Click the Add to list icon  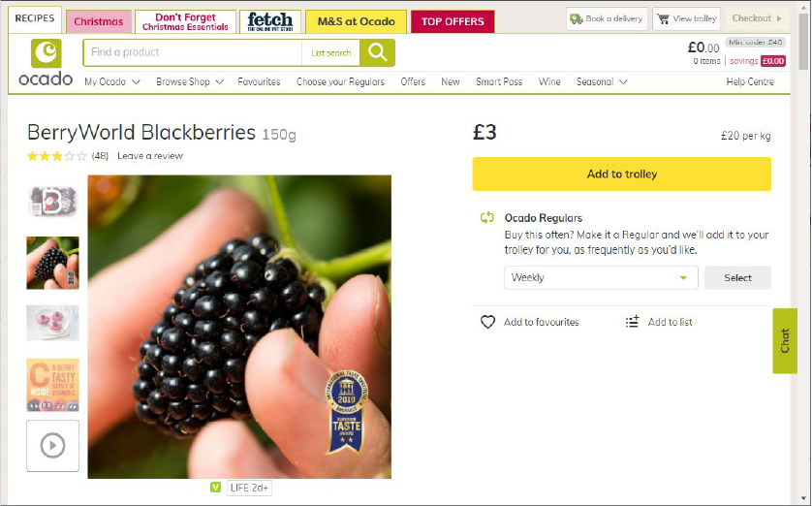pyautogui.click(x=633, y=322)
